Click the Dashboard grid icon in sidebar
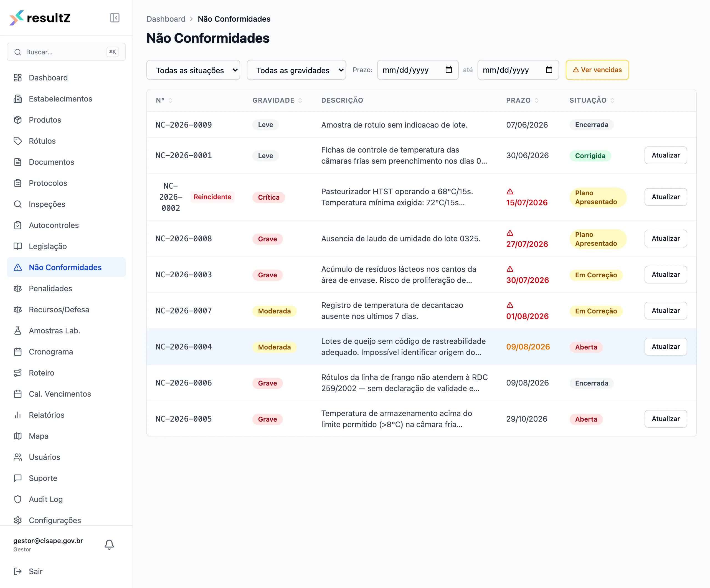 [x=17, y=78]
